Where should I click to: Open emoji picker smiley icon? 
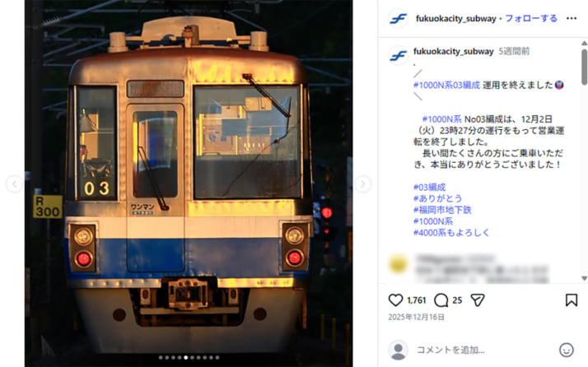pyautogui.click(x=567, y=350)
